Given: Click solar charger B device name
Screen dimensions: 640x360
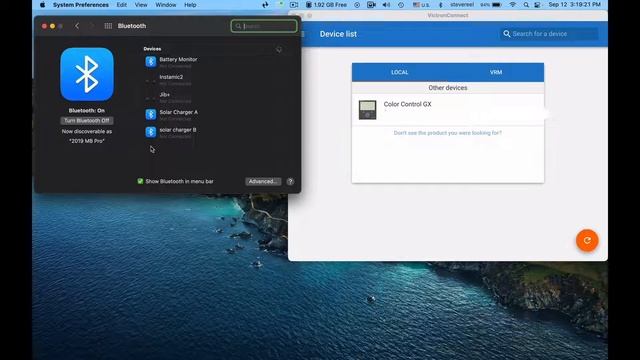Looking at the screenshot, I should [178, 130].
